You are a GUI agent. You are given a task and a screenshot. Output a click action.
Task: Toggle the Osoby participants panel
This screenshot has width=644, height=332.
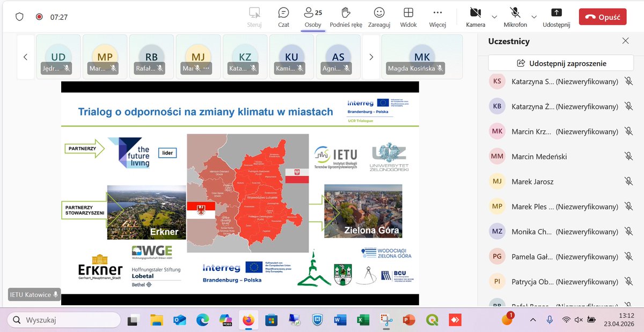pos(312,17)
